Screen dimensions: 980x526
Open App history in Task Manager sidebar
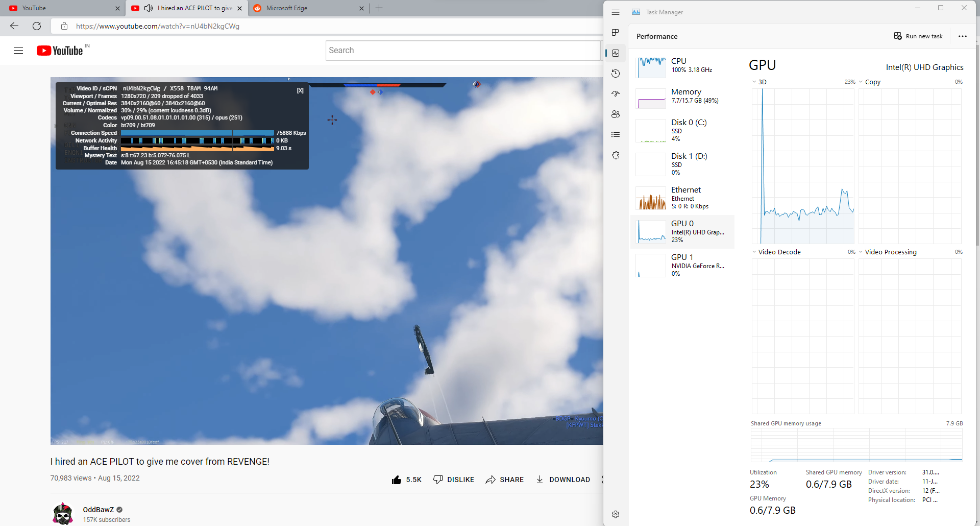point(616,74)
